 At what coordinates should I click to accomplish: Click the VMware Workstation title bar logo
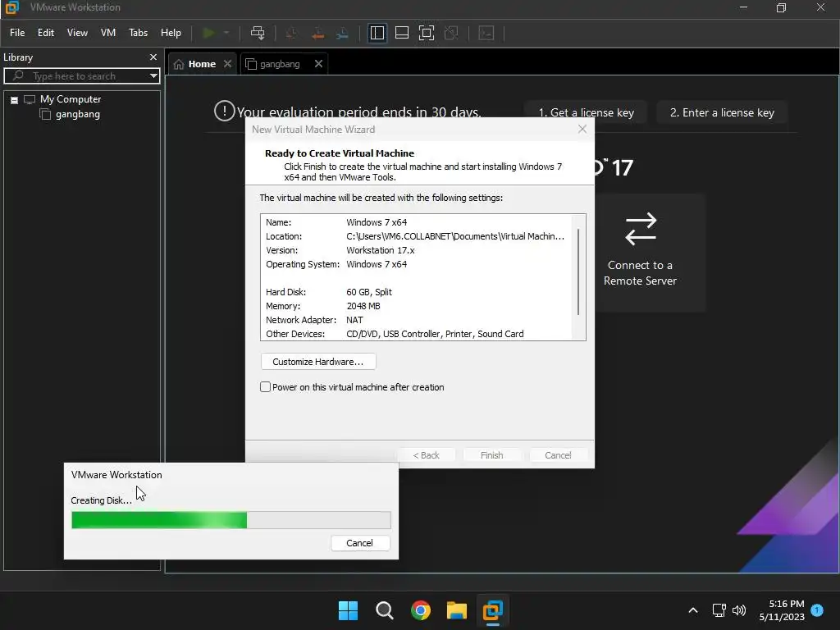pyautogui.click(x=11, y=7)
